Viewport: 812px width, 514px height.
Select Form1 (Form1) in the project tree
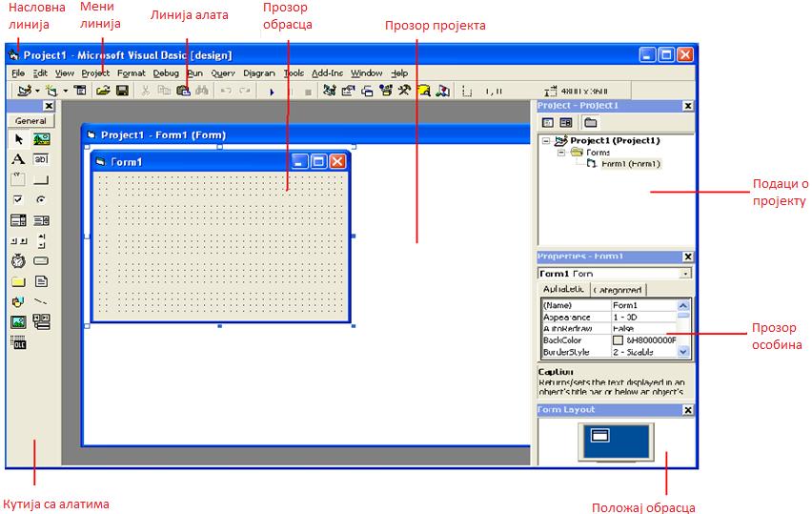tap(630, 164)
